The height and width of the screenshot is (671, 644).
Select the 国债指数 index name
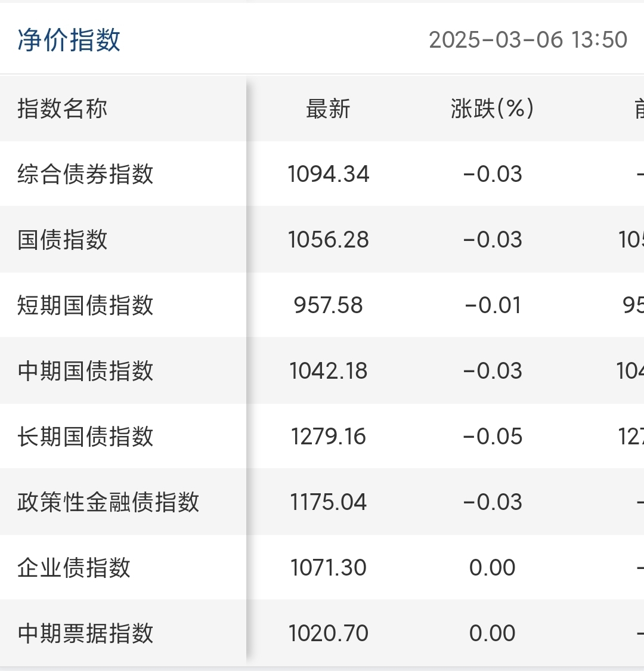click(63, 240)
